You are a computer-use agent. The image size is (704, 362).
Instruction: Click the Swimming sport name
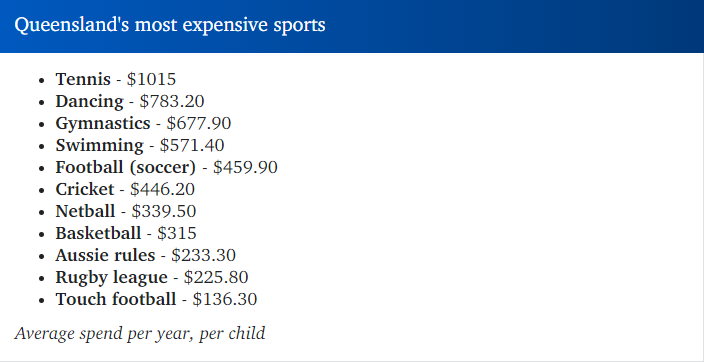[99, 146]
